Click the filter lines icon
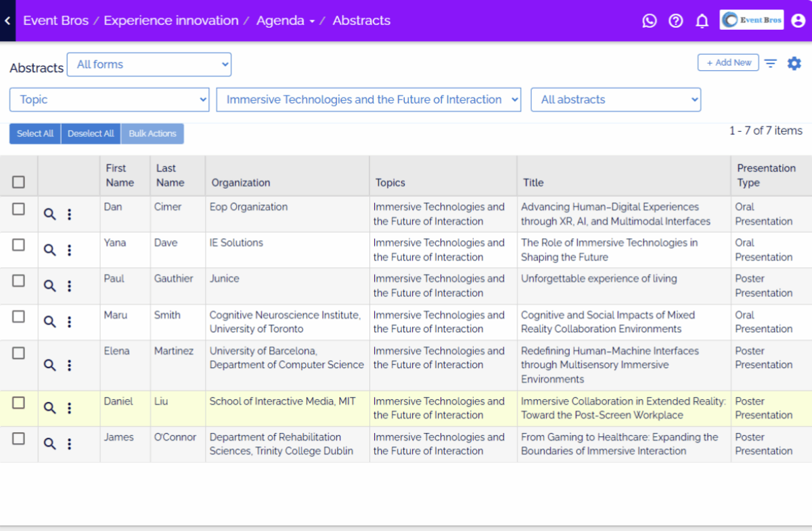The height and width of the screenshot is (531, 812). (771, 64)
